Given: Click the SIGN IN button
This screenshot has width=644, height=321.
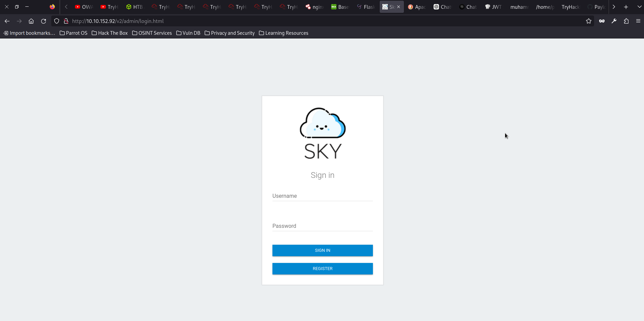Looking at the screenshot, I should click(x=323, y=250).
